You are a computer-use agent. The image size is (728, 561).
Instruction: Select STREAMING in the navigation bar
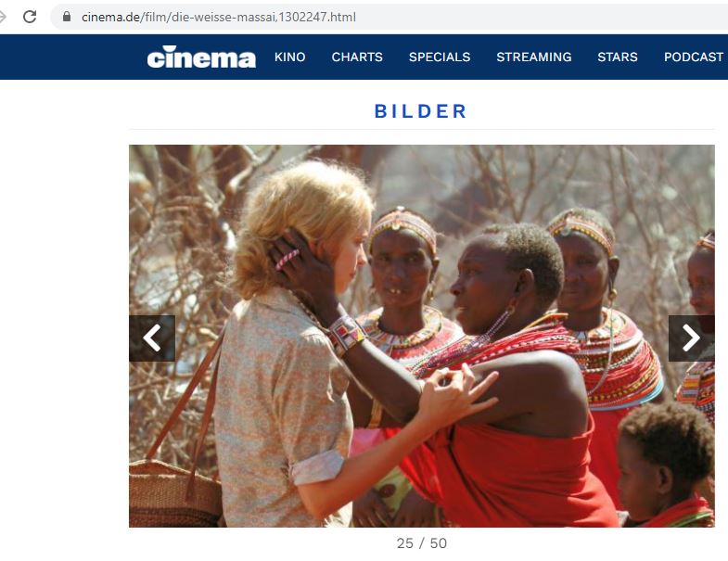[x=534, y=57]
